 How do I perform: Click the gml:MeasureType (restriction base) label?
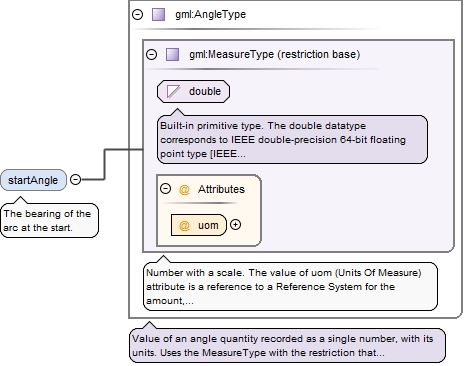coord(275,54)
